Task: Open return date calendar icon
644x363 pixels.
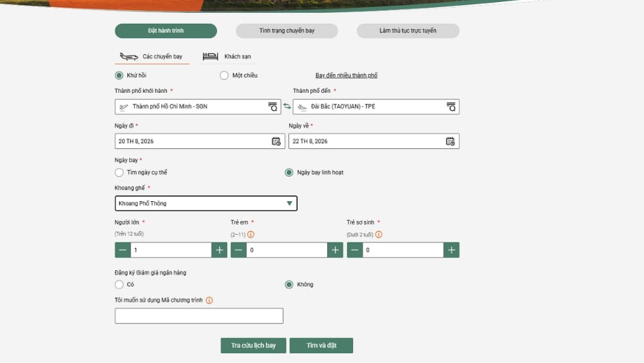Action: pyautogui.click(x=450, y=141)
